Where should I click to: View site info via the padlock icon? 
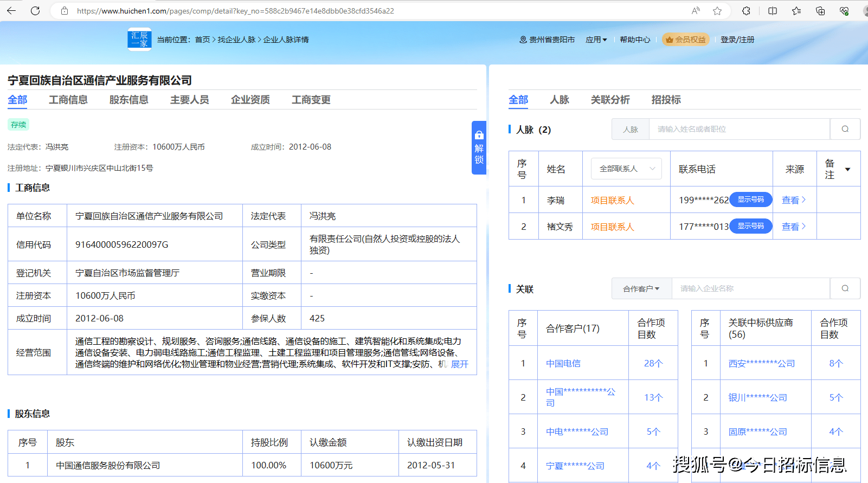pyautogui.click(x=65, y=11)
